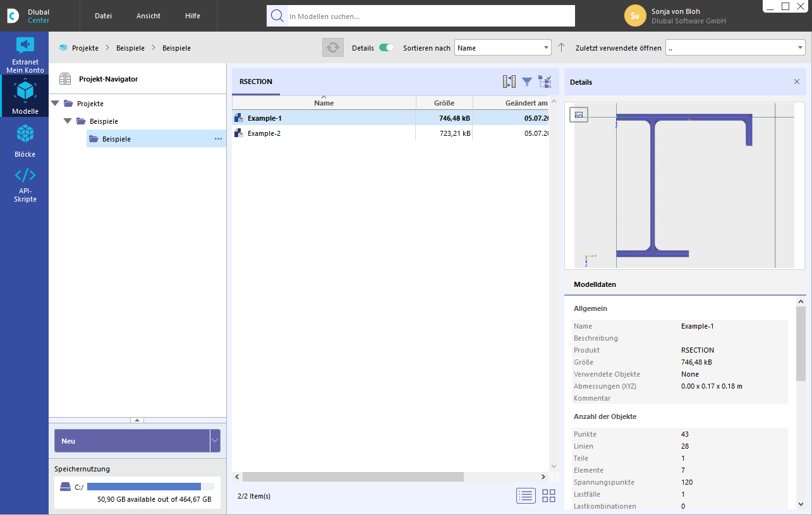Sort by the Name column header
This screenshot has width=812, height=515.
[x=324, y=103]
